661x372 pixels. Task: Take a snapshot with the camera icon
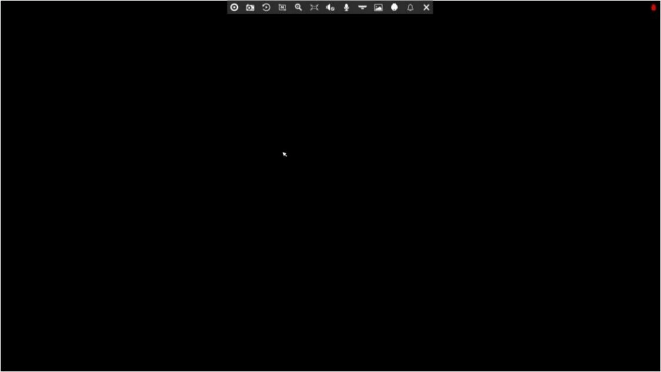click(250, 8)
